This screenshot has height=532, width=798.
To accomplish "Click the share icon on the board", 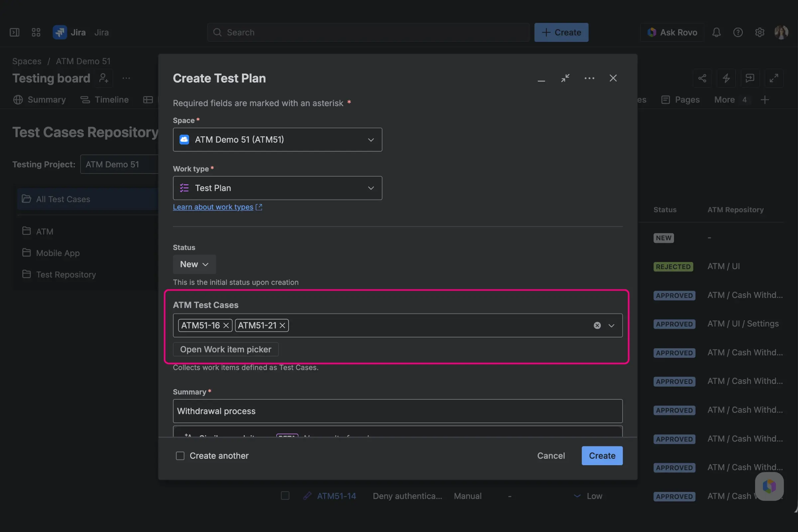I will pyautogui.click(x=702, y=78).
